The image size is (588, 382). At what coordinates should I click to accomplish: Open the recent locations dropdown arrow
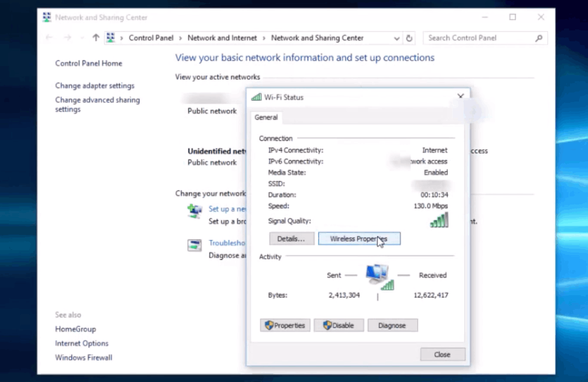82,38
